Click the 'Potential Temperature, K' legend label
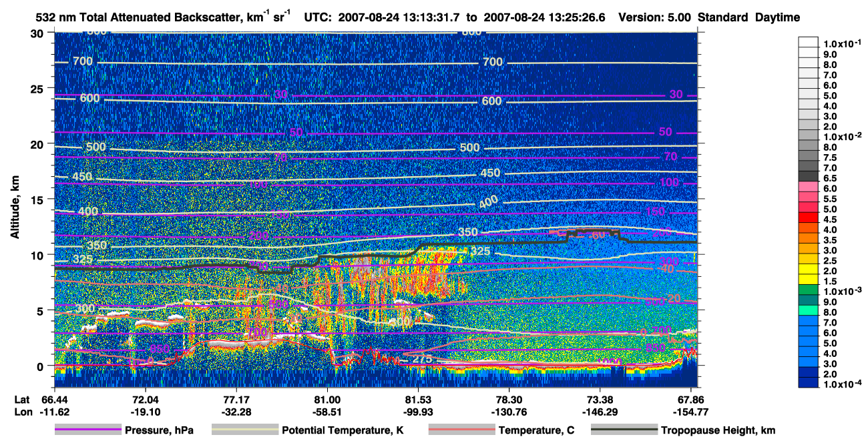This screenshot has width=868, height=445. [x=343, y=431]
